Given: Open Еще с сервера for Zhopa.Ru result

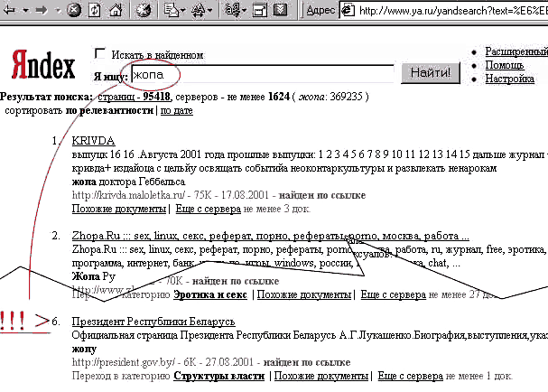Looking at the screenshot, I should point(394,294).
